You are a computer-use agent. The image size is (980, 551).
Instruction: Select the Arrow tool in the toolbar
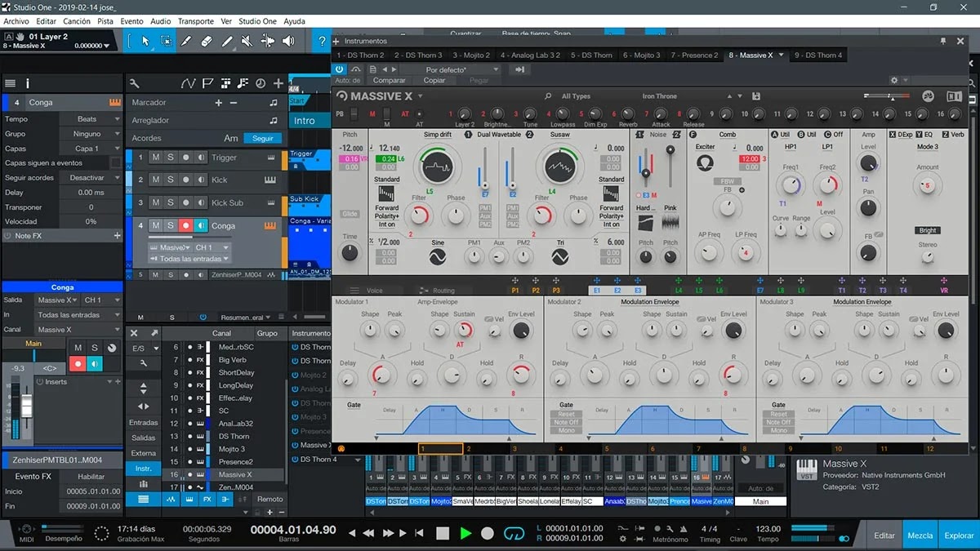pos(145,40)
